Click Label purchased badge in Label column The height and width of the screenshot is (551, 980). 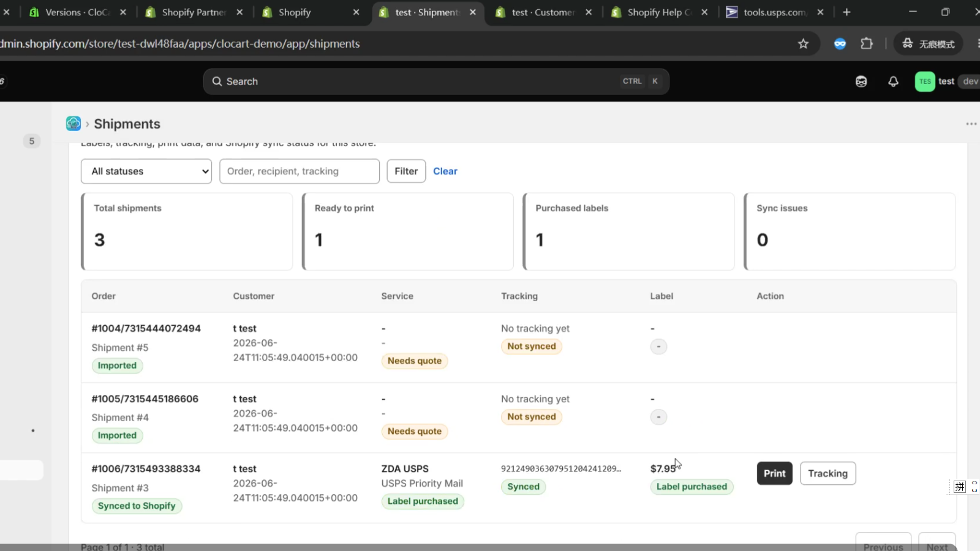point(692,487)
